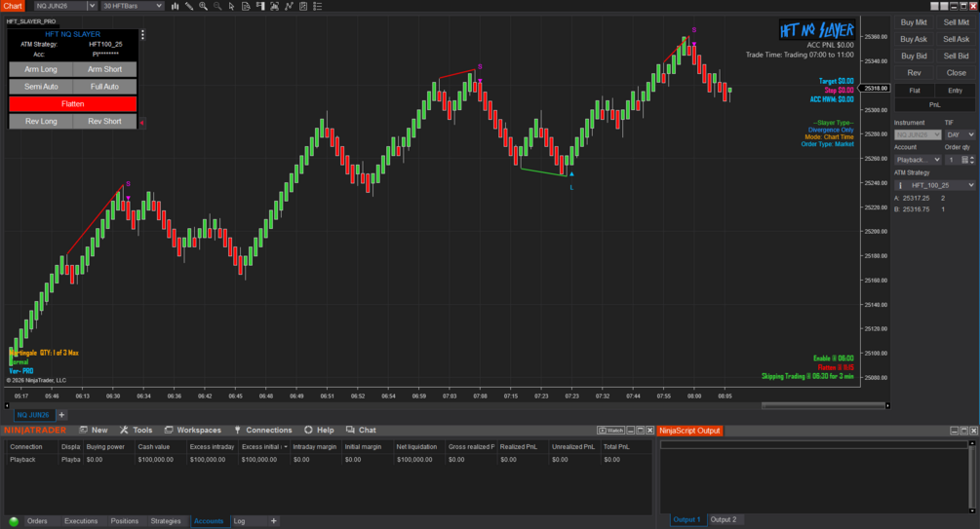Viewport: 980px width, 529px height.
Task: Click second link-window square icon top right
Action: click(944, 6)
